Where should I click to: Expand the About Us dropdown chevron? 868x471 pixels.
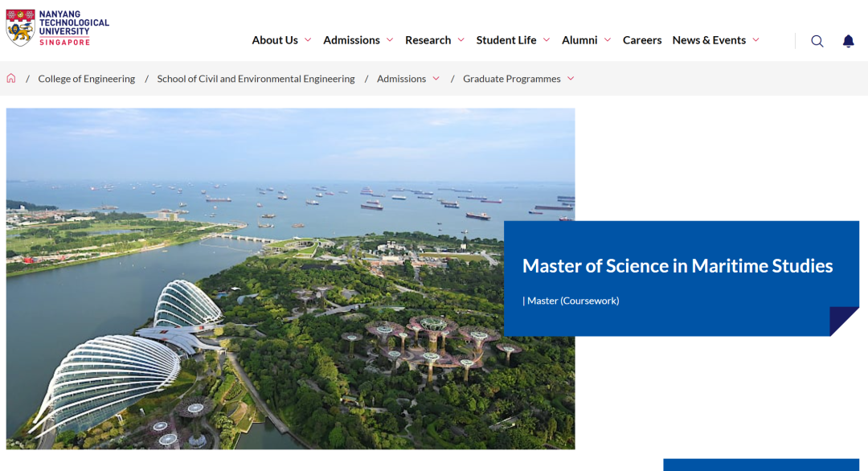coord(308,40)
